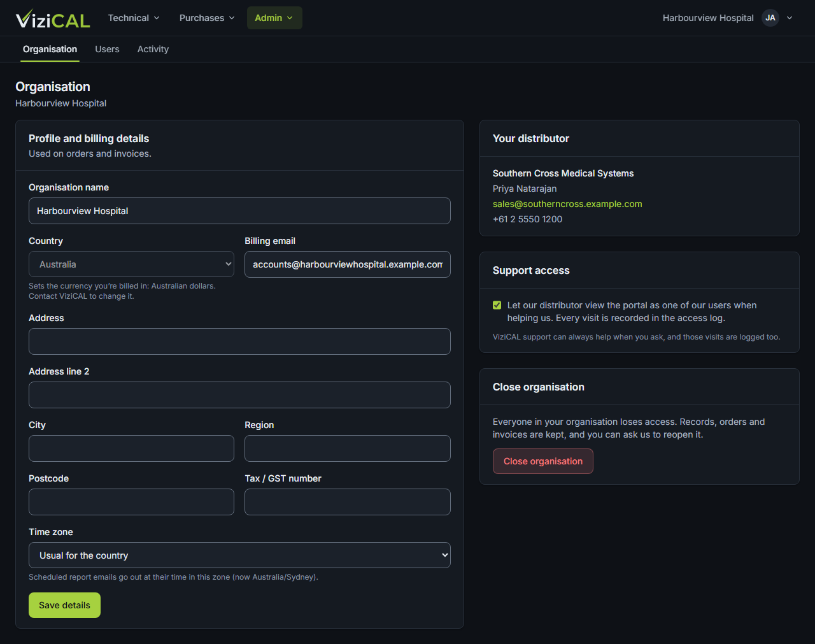Image resolution: width=815 pixels, height=644 pixels.
Task: Switch to the Organisation tab
Action: click(x=50, y=49)
